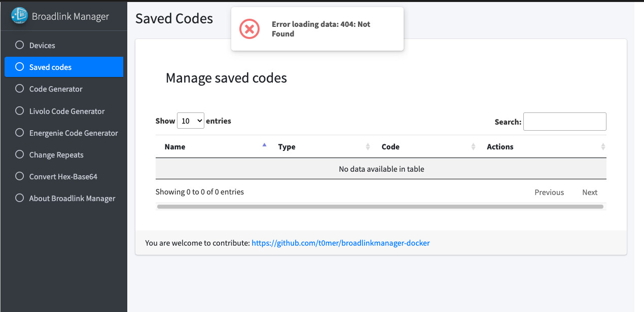Click the red error icon in notification
The width and height of the screenshot is (644, 312).
[x=249, y=29]
